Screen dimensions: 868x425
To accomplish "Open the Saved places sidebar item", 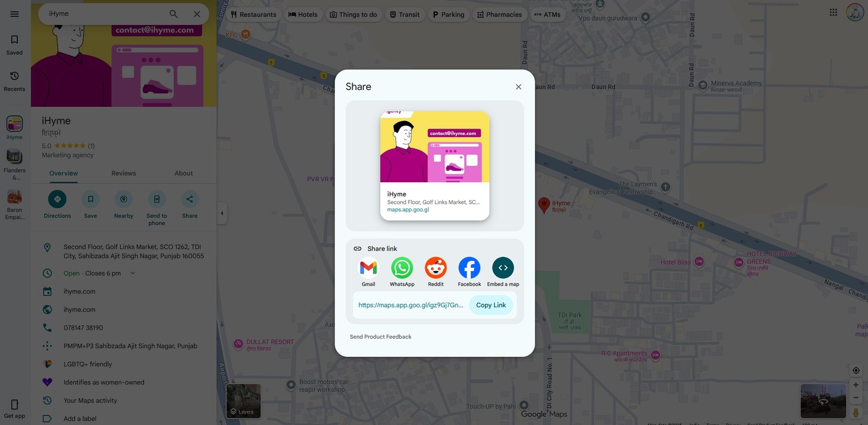I will click(x=15, y=45).
